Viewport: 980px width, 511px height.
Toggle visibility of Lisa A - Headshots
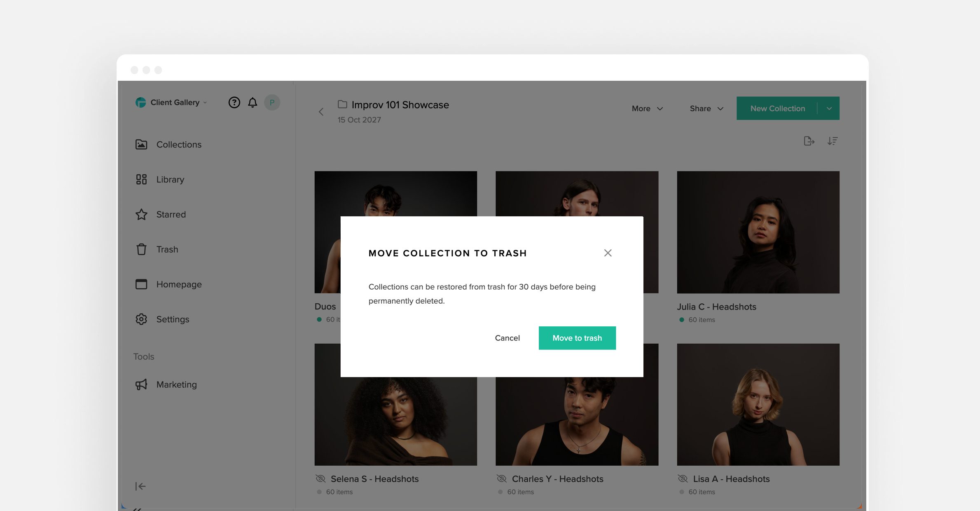tap(683, 478)
